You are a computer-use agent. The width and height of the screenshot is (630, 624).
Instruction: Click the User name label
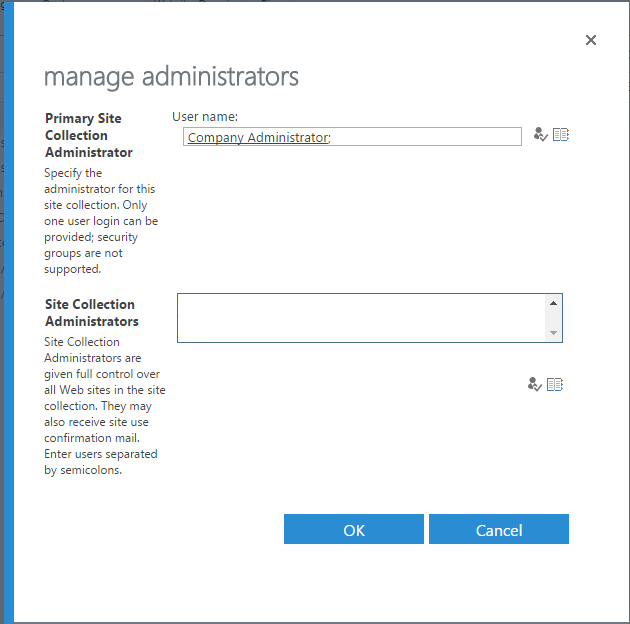point(205,117)
